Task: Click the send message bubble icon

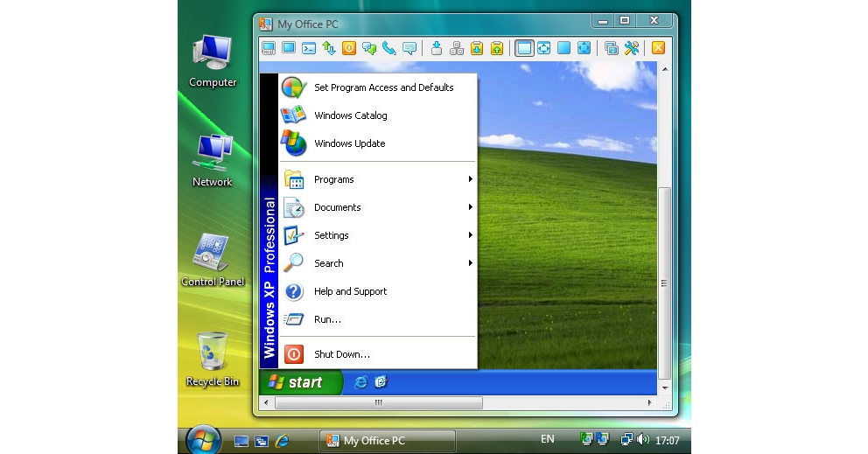Action: 409,48
